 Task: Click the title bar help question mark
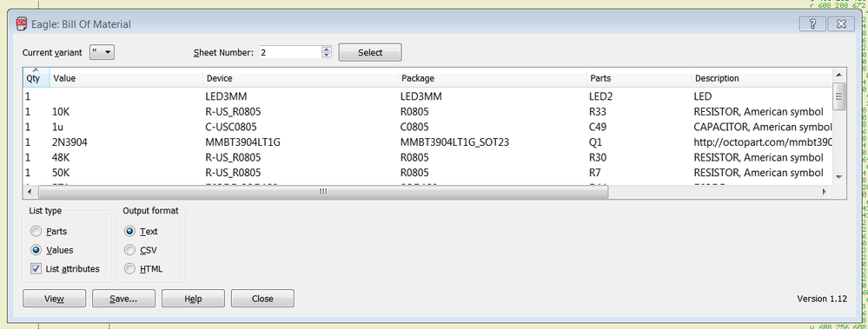coord(812,23)
